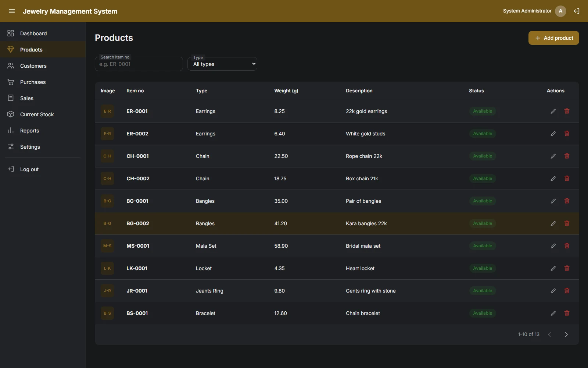
Task: Click the logout icon in top bar
Action: [x=577, y=11]
